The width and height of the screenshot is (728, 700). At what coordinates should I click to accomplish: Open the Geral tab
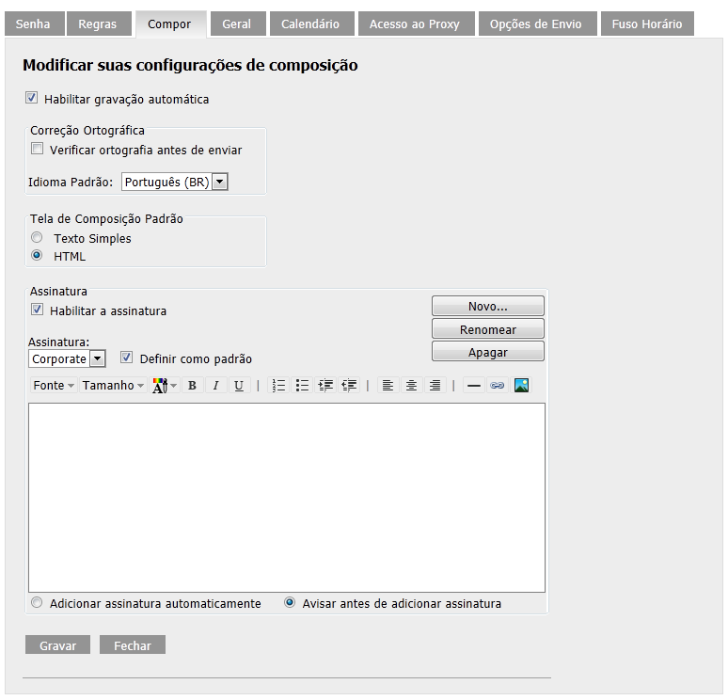tap(238, 24)
